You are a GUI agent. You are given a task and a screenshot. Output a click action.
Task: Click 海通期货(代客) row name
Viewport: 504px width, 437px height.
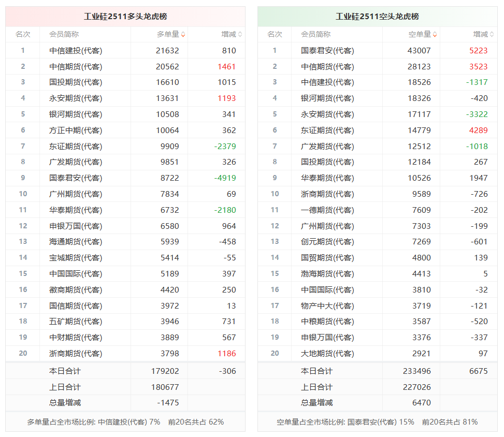(x=76, y=242)
